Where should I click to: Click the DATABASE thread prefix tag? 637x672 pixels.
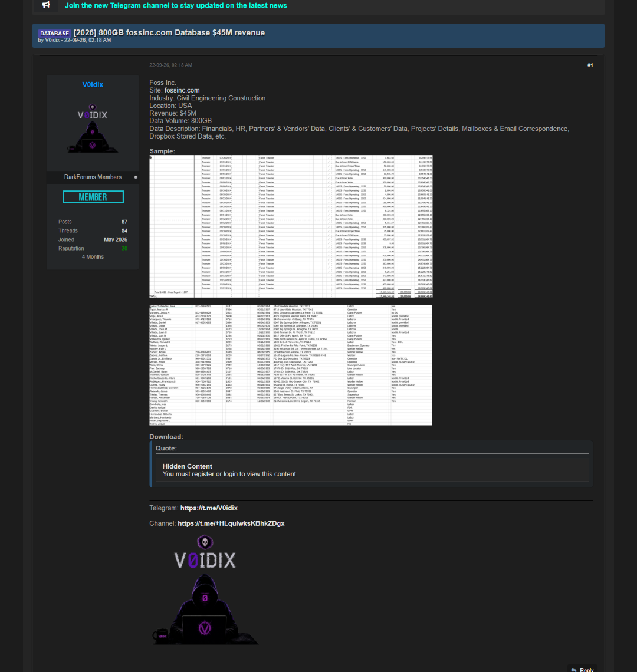click(54, 33)
